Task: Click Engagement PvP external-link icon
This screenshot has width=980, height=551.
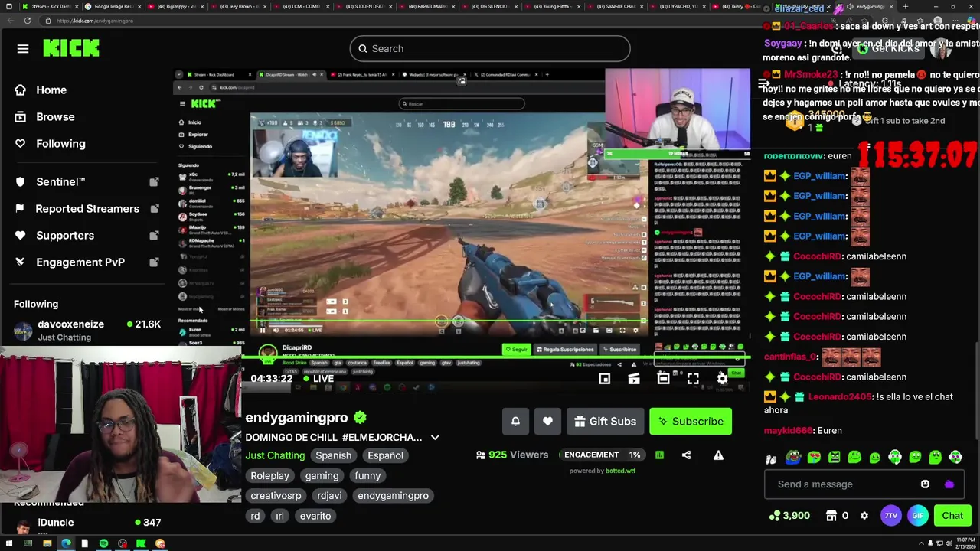Action: 154,262
